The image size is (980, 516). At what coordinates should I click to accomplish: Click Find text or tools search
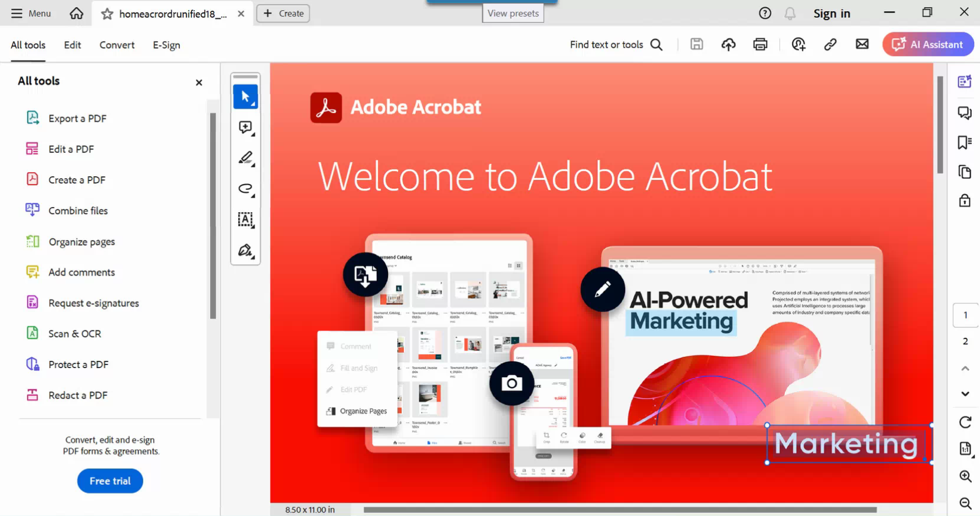[x=616, y=45]
